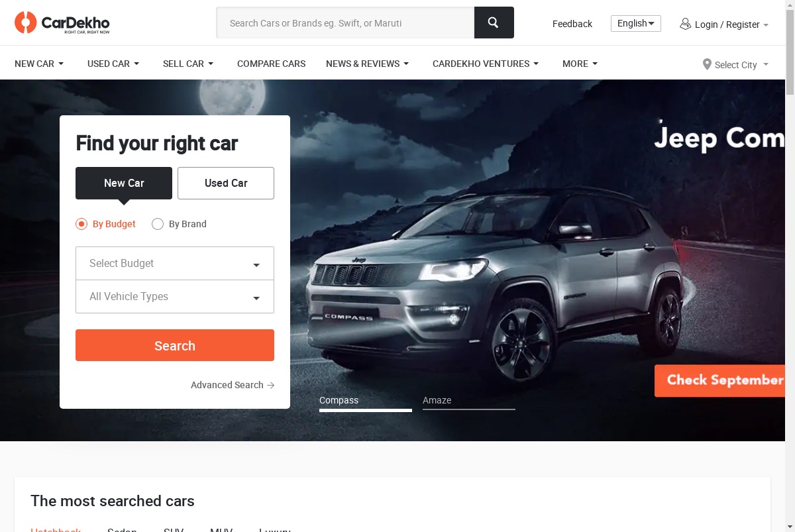
Task: Switch to the Used Car toggle
Action: tap(226, 183)
